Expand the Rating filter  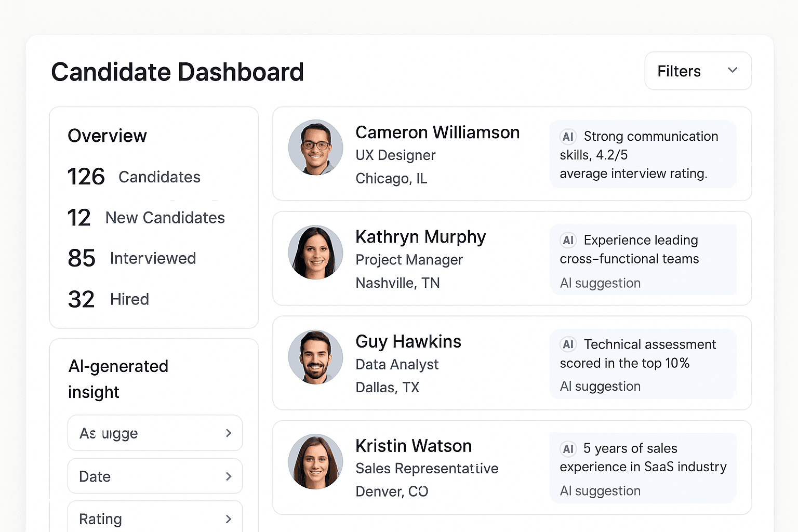click(x=154, y=518)
